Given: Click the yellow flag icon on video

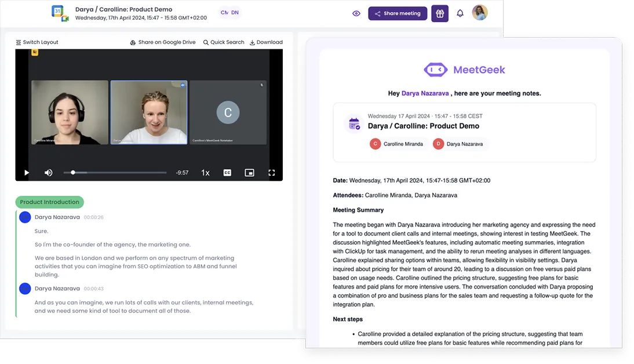Looking at the screenshot, I should point(35,52).
